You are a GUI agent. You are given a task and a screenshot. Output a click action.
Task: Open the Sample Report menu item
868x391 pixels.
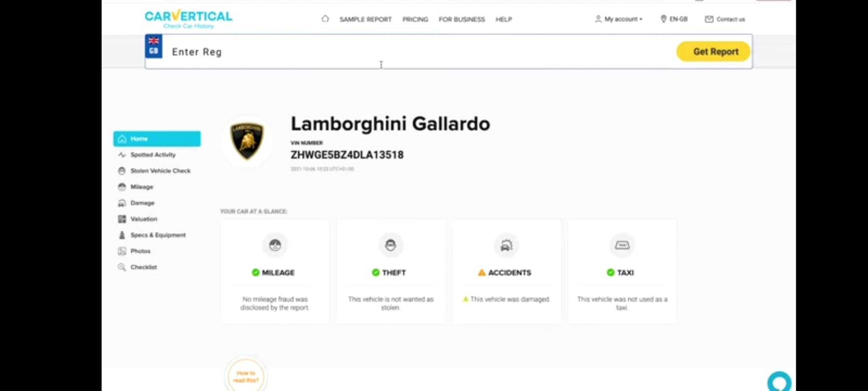(x=365, y=19)
